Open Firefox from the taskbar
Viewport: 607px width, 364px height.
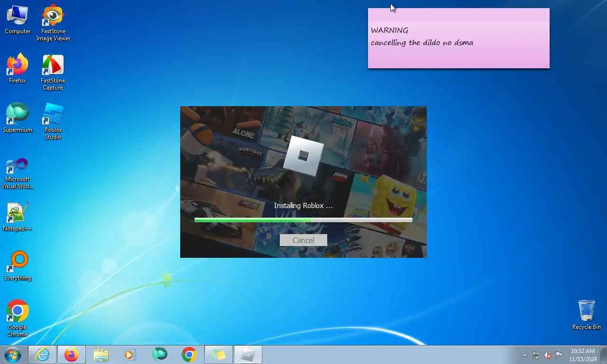pos(72,355)
